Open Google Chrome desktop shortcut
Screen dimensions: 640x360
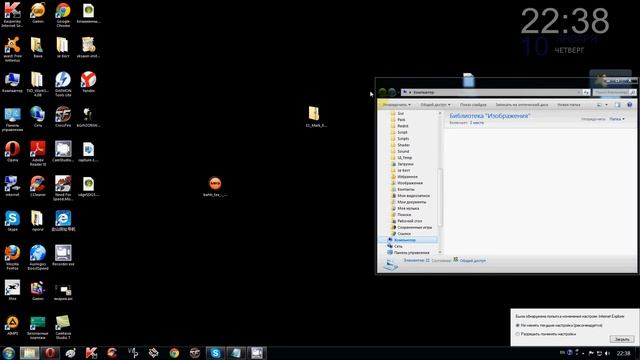[63, 14]
